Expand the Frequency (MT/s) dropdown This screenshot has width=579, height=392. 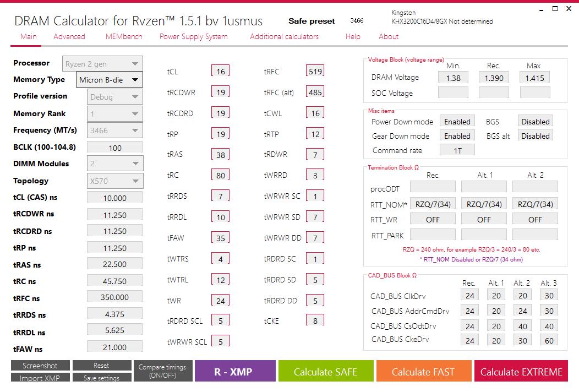pos(115,130)
